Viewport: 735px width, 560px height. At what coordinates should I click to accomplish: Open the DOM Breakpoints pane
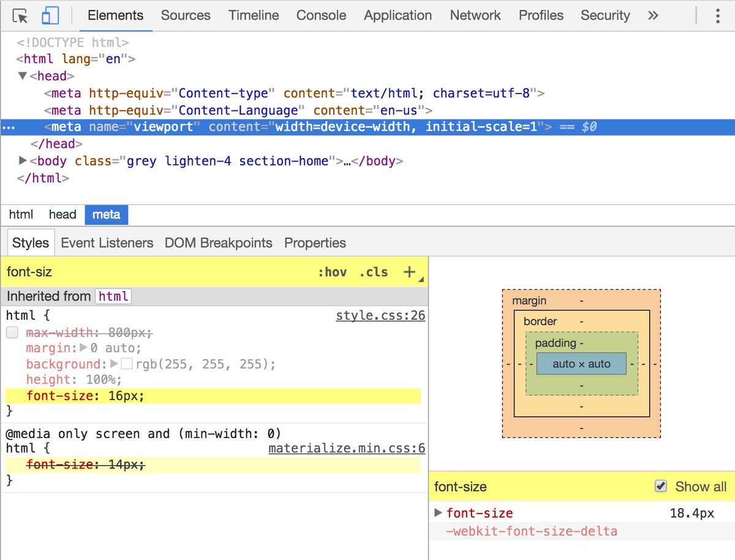(218, 243)
